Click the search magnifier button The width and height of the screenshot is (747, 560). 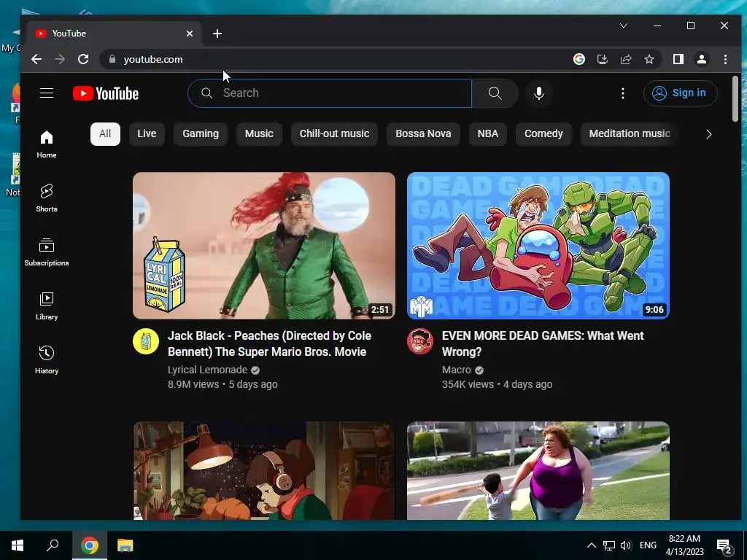pyautogui.click(x=495, y=93)
